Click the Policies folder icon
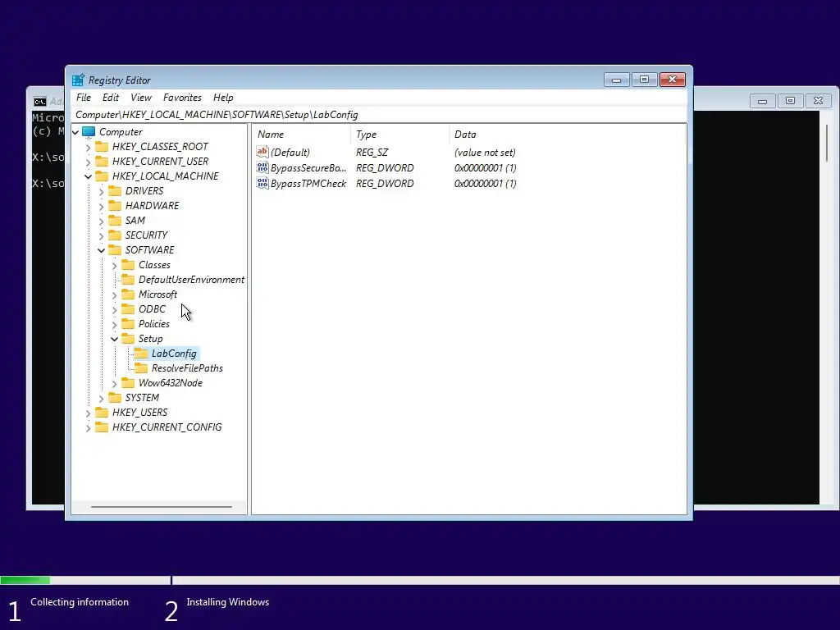The width and height of the screenshot is (840, 630). coord(128,323)
